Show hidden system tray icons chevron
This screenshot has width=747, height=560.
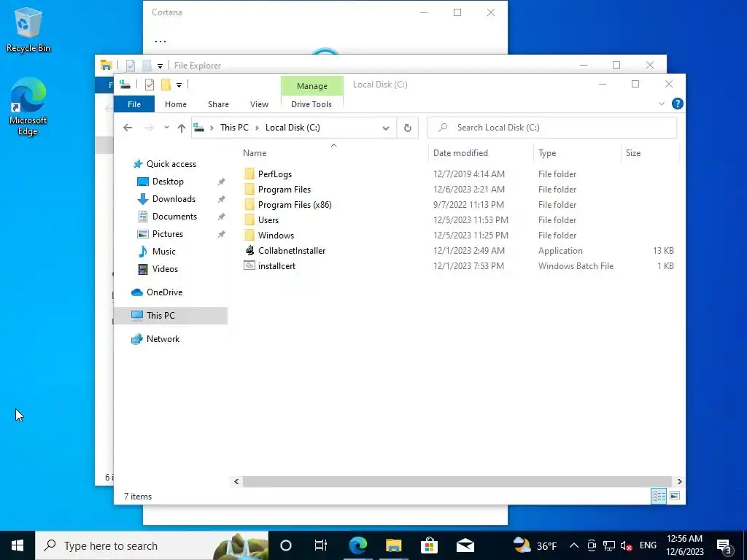click(x=574, y=545)
